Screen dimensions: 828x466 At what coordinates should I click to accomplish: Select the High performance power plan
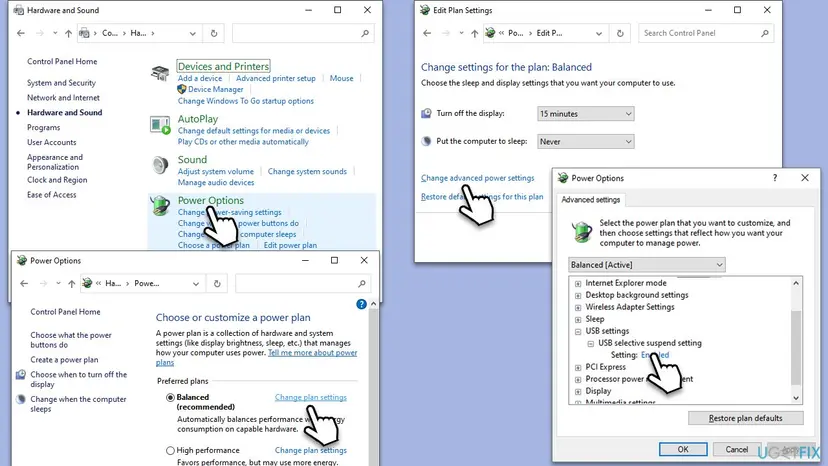coord(170,451)
